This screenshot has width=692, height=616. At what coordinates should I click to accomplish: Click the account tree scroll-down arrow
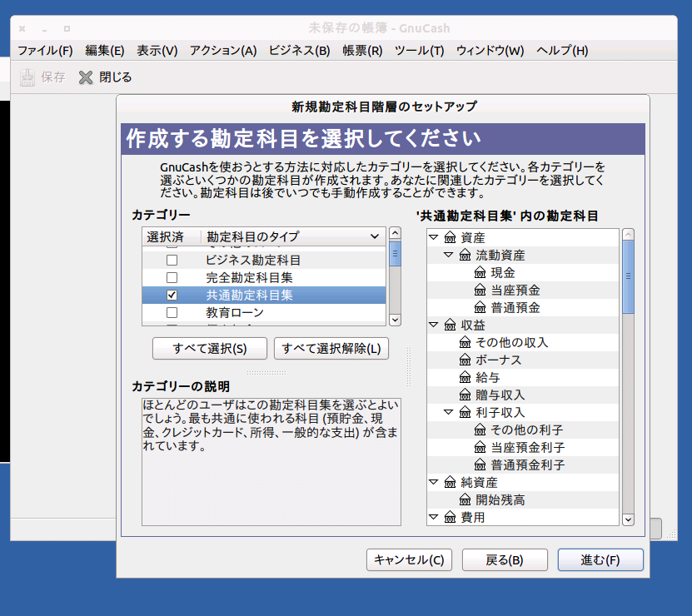[628, 519]
